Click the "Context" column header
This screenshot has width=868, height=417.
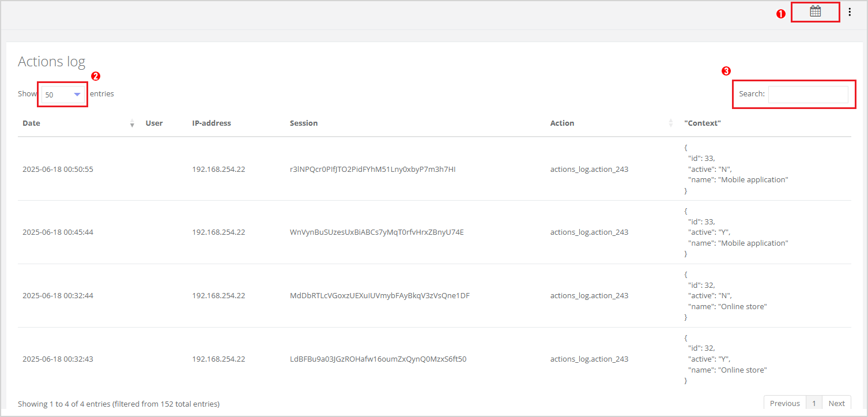click(x=702, y=123)
